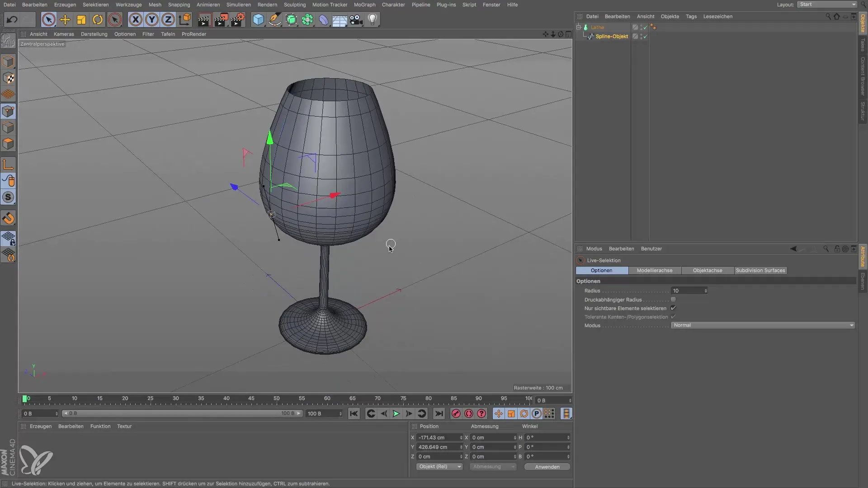Toggle the Snap magnet icon

point(8,219)
